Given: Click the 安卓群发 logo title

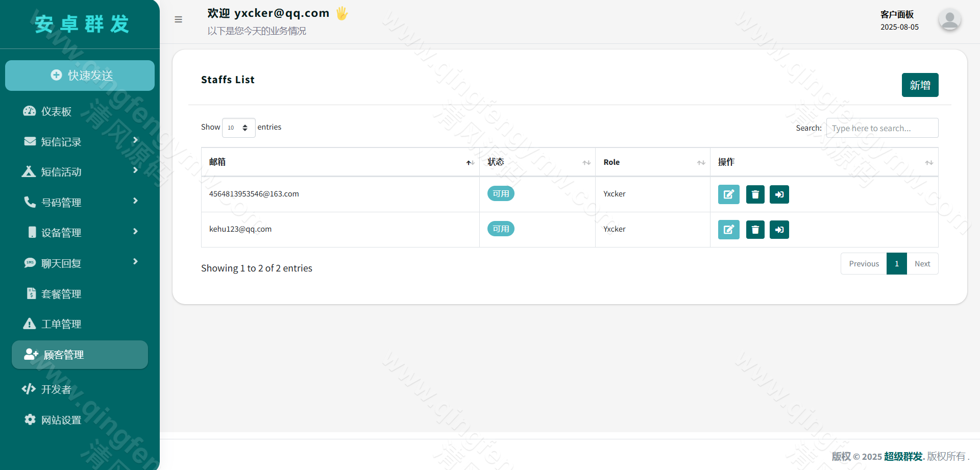Looking at the screenshot, I should [82, 24].
